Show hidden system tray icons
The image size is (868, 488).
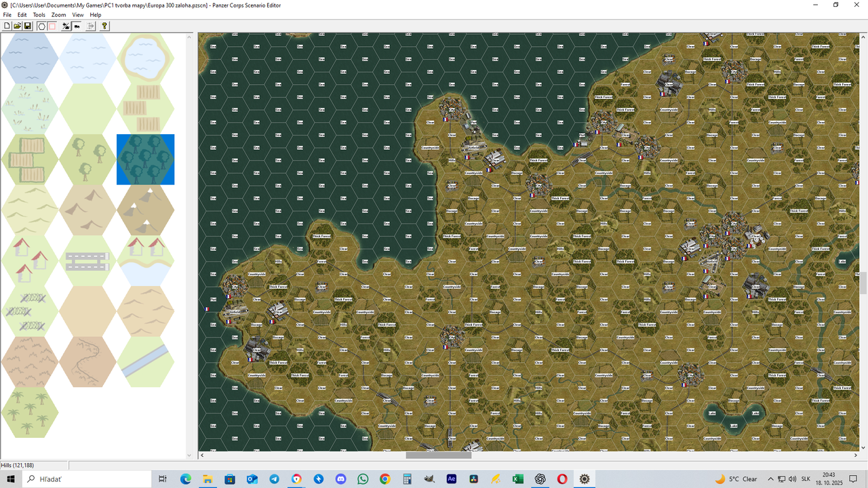(770, 479)
